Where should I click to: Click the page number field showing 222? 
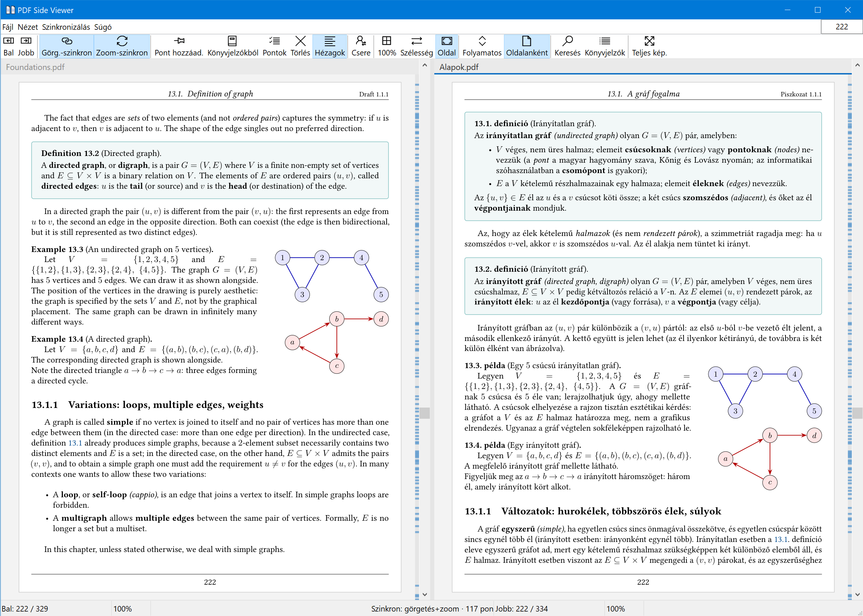tap(841, 26)
